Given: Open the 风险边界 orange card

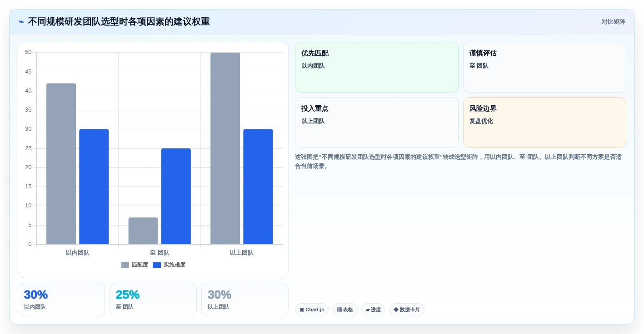Looking at the screenshot, I should [x=544, y=123].
